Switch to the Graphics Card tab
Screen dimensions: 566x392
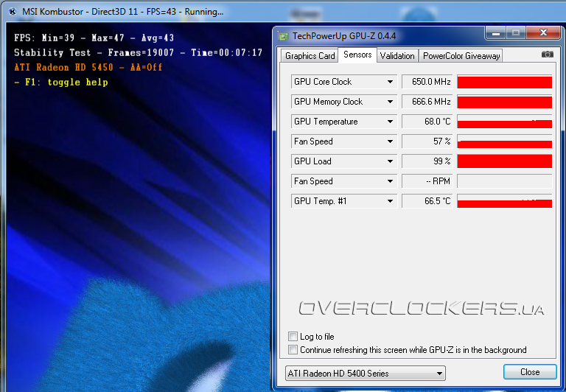(310, 56)
